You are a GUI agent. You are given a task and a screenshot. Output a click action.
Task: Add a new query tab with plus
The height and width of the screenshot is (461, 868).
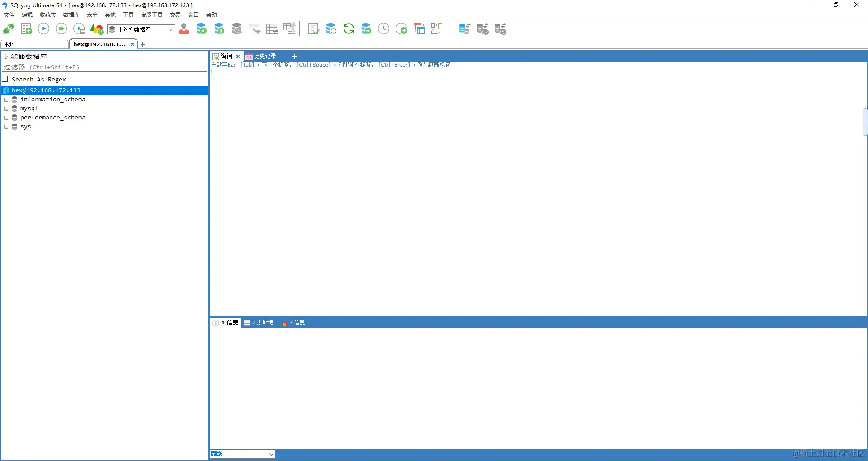[x=294, y=57]
